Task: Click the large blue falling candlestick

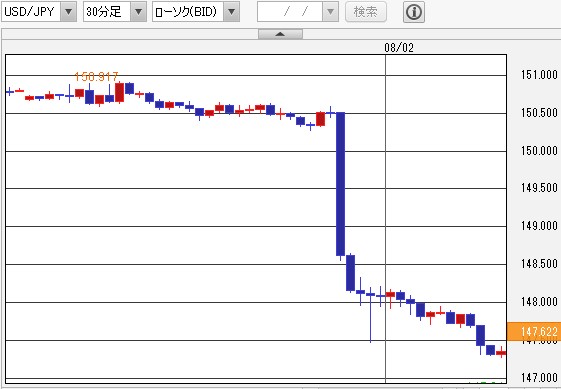Action: [341, 184]
